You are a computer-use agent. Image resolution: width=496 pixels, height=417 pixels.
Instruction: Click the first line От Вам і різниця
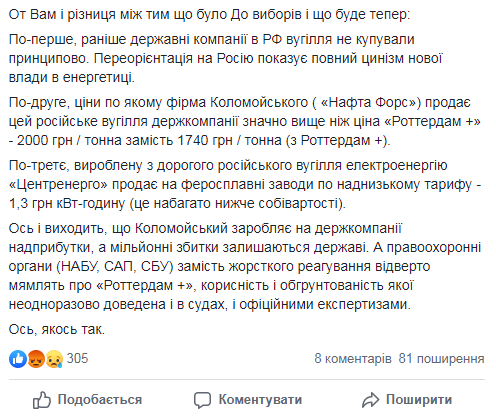click(x=209, y=15)
